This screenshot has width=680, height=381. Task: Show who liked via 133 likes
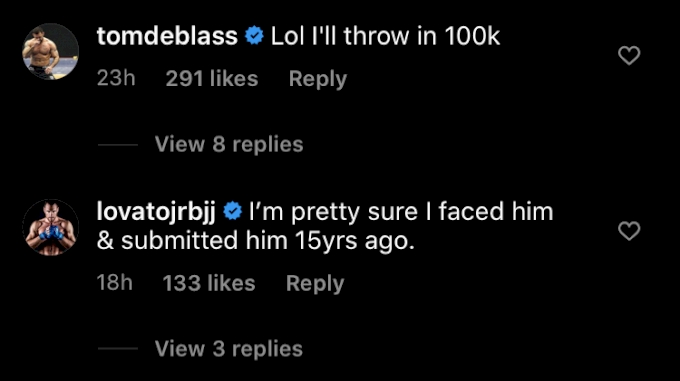click(209, 283)
